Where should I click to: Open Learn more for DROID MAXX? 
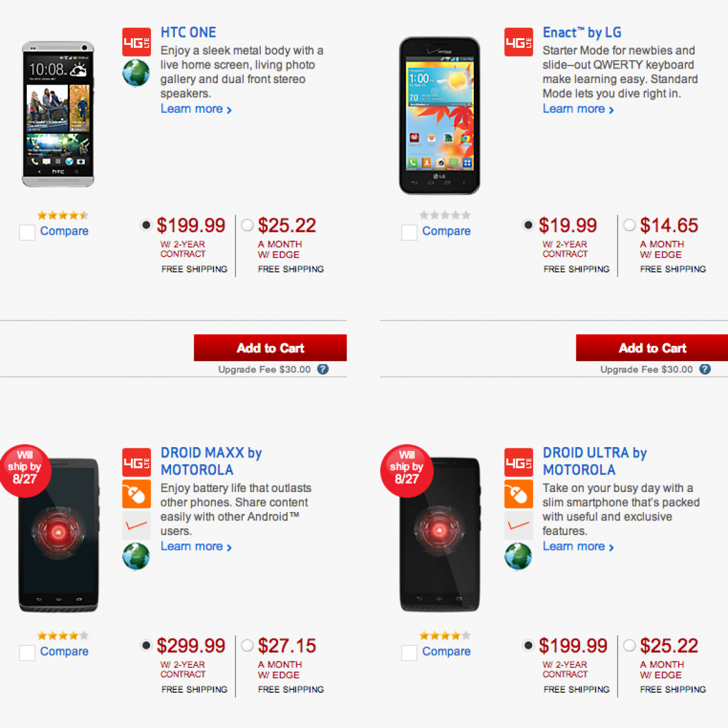[195, 547]
